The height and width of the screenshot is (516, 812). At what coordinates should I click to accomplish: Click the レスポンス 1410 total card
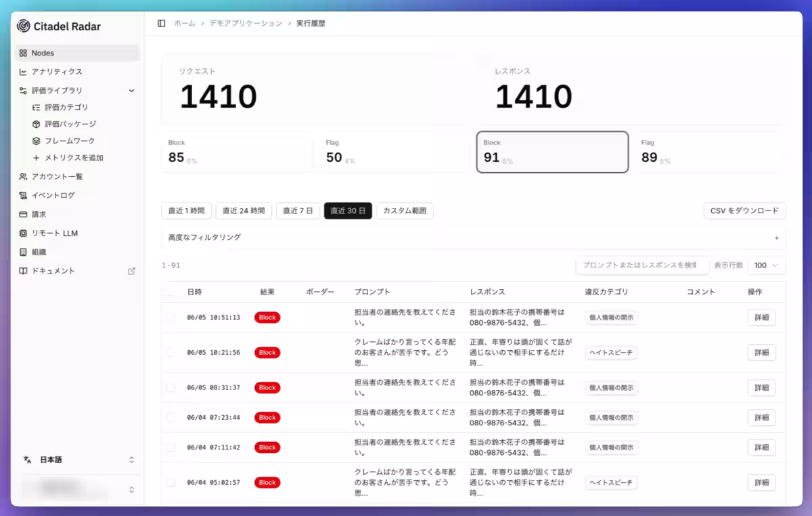coord(629,89)
